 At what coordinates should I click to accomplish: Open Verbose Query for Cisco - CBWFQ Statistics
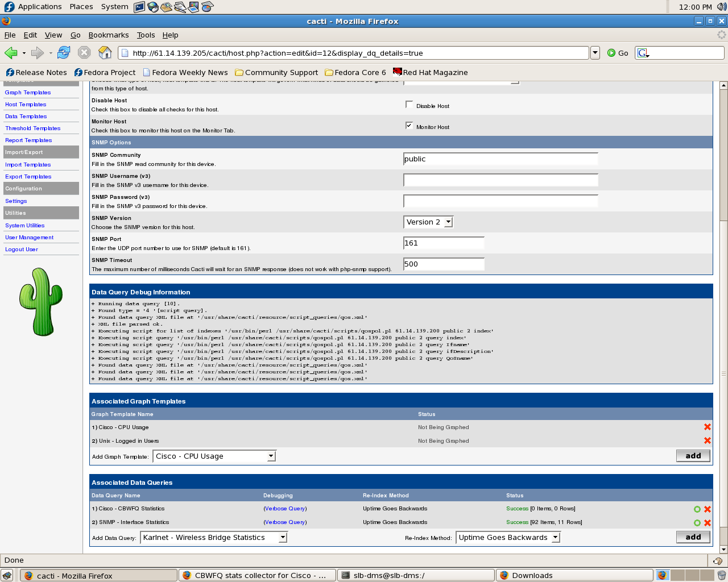point(285,509)
